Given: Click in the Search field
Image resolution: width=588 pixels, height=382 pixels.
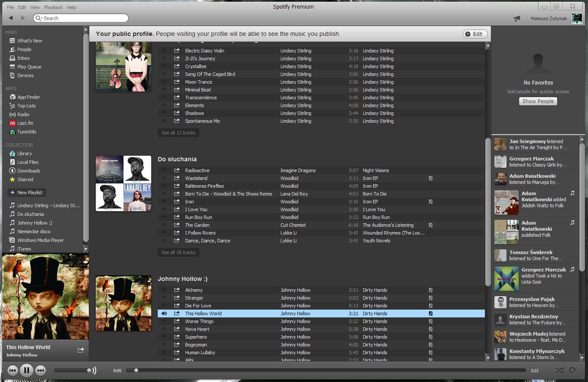Looking at the screenshot, I should click(x=81, y=18).
